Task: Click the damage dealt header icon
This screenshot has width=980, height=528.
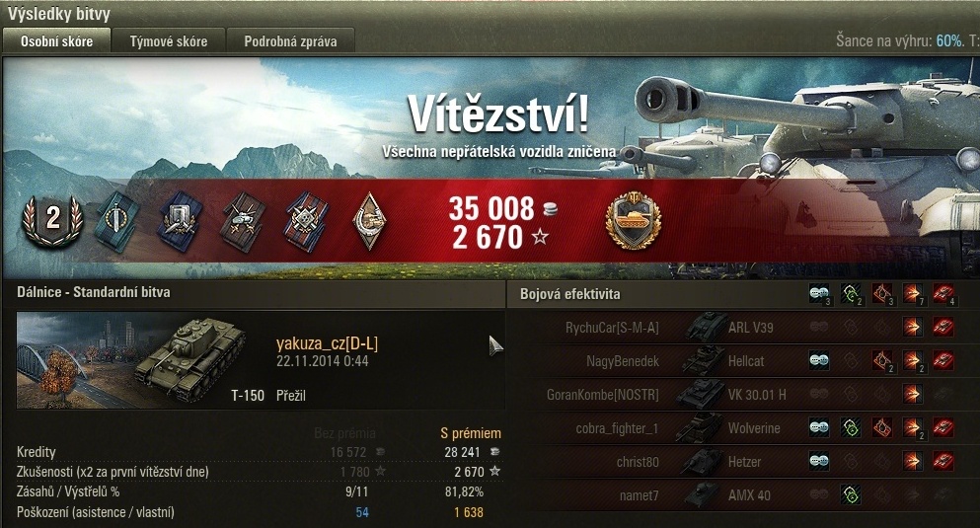Action: tap(913, 293)
